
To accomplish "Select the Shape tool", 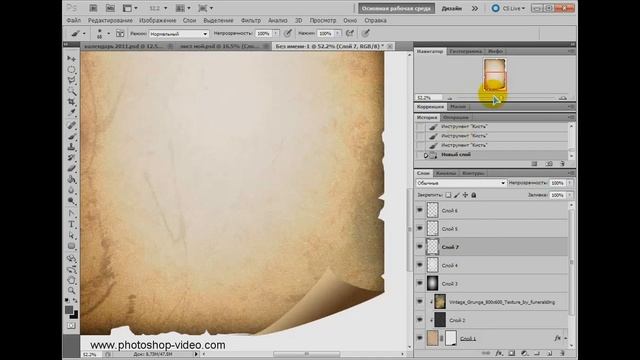I will point(71,246).
